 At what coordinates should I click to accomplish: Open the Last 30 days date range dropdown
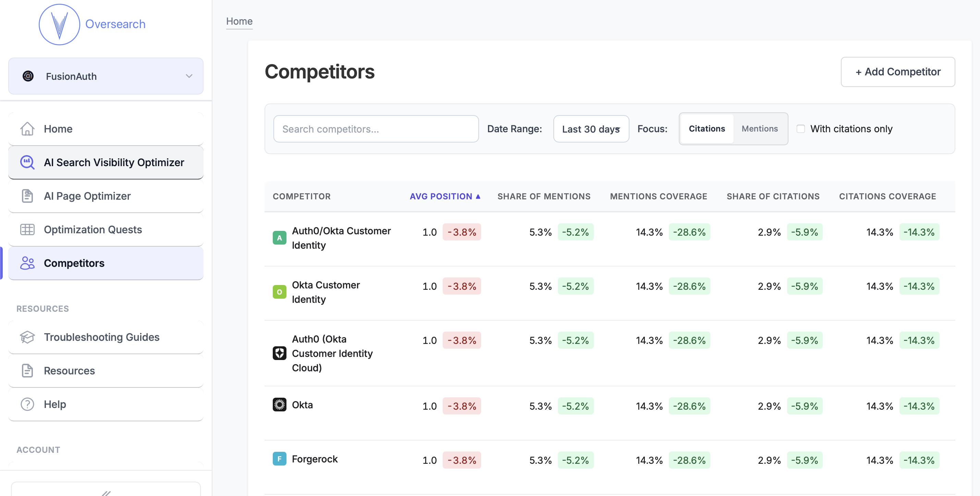590,129
